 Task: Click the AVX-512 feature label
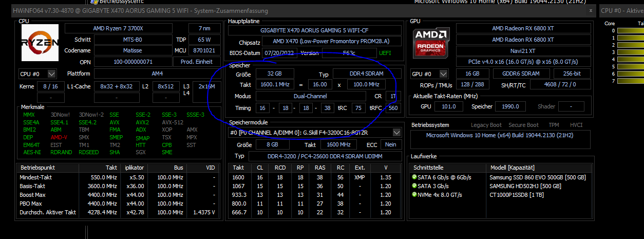(x=173, y=122)
